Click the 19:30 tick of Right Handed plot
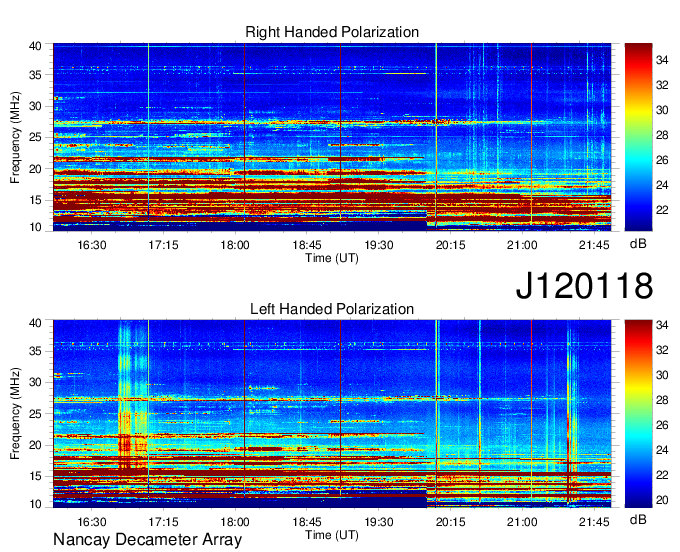 (x=379, y=245)
